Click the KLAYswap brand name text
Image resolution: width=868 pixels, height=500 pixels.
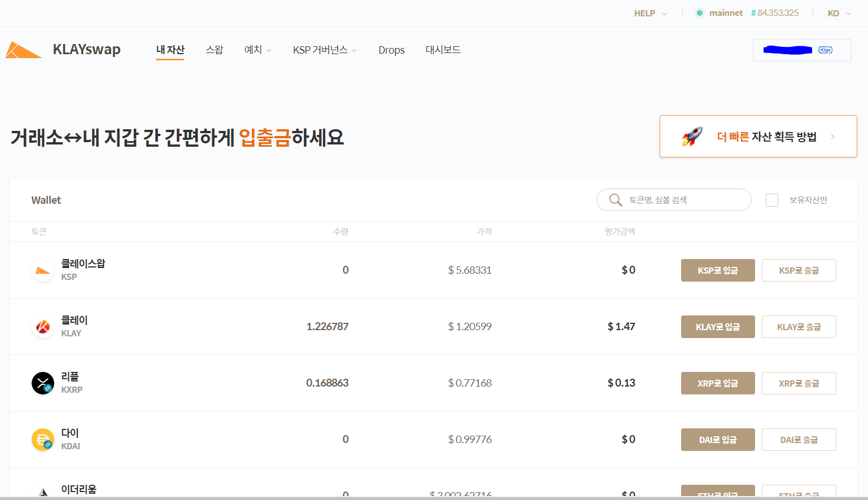[x=86, y=50]
